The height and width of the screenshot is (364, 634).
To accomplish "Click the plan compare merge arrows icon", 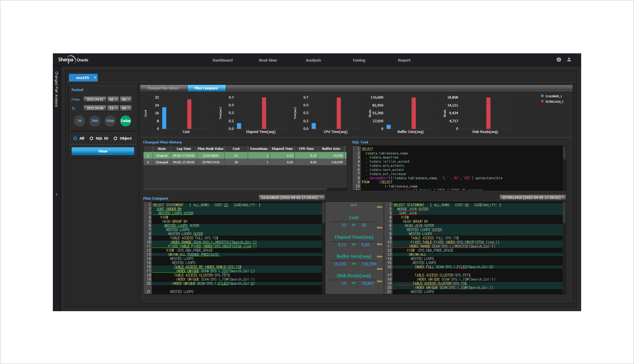I will (x=353, y=205).
